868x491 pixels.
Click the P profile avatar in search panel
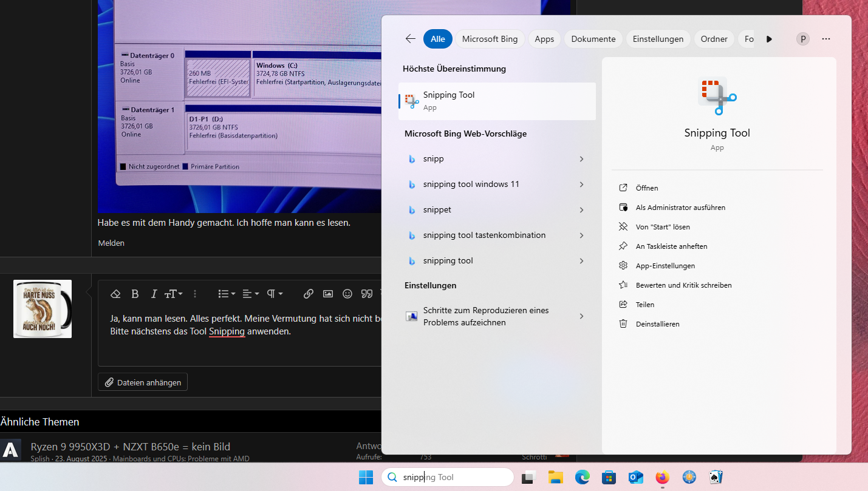[x=803, y=39]
